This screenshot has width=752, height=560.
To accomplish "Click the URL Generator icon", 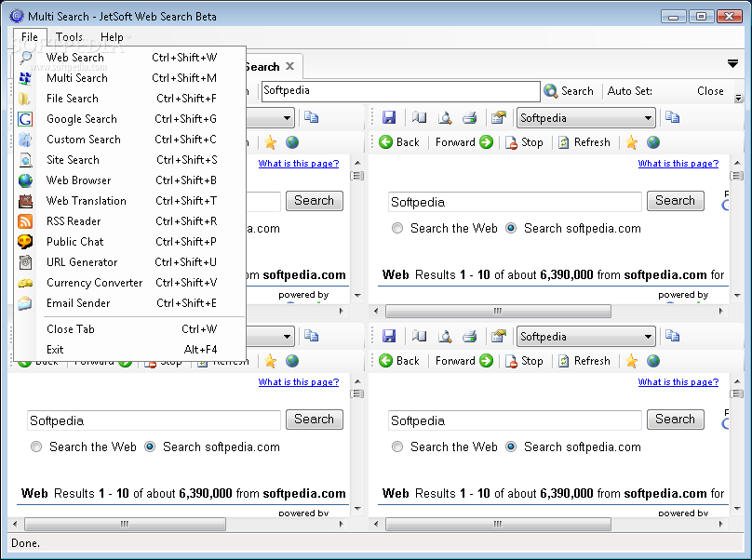I will tap(25, 262).
